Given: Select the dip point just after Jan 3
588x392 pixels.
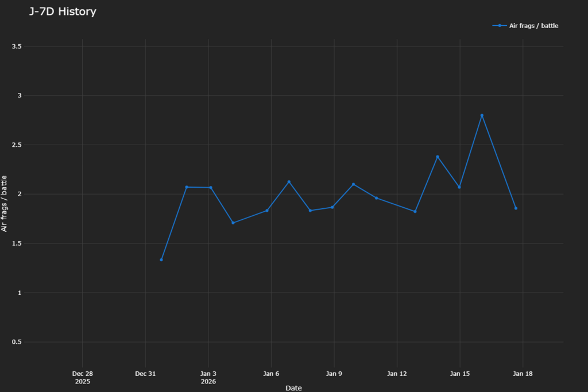Looking at the screenshot, I should (233, 223).
